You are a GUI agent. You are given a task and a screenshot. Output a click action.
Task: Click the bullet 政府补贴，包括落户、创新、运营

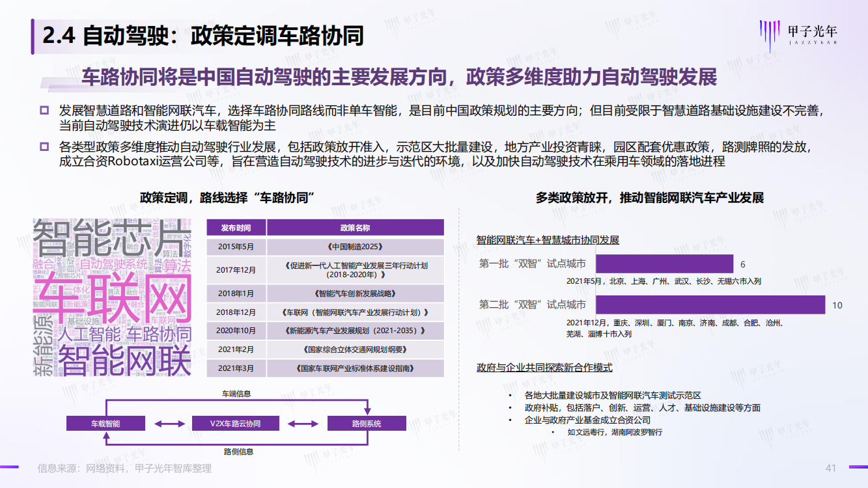pyautogui.click(x=642, y=407)
